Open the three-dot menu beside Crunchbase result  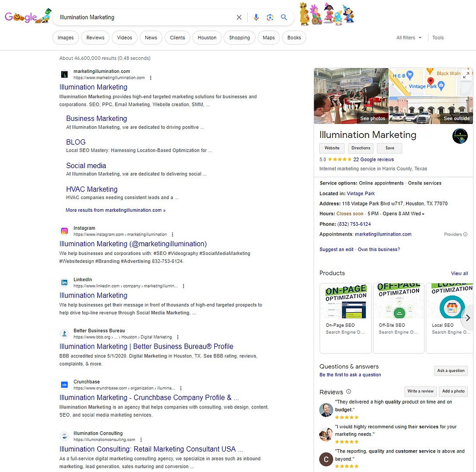tap(181, 388)
